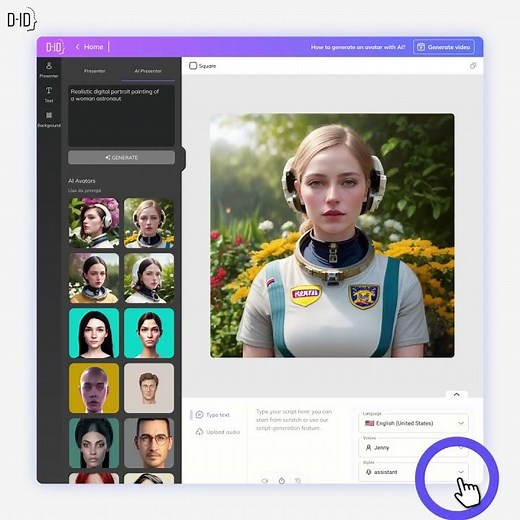Select long black hair avatar on teal

pos(94,333)
